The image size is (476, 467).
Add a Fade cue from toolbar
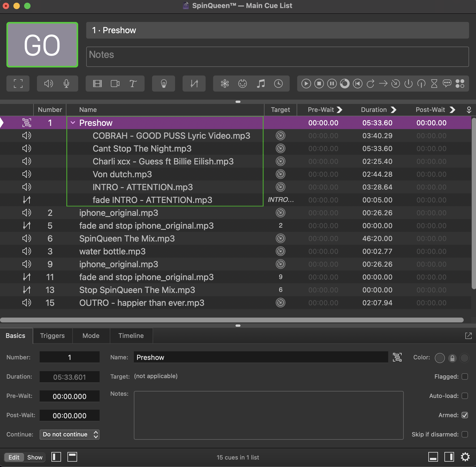(194, 84)
